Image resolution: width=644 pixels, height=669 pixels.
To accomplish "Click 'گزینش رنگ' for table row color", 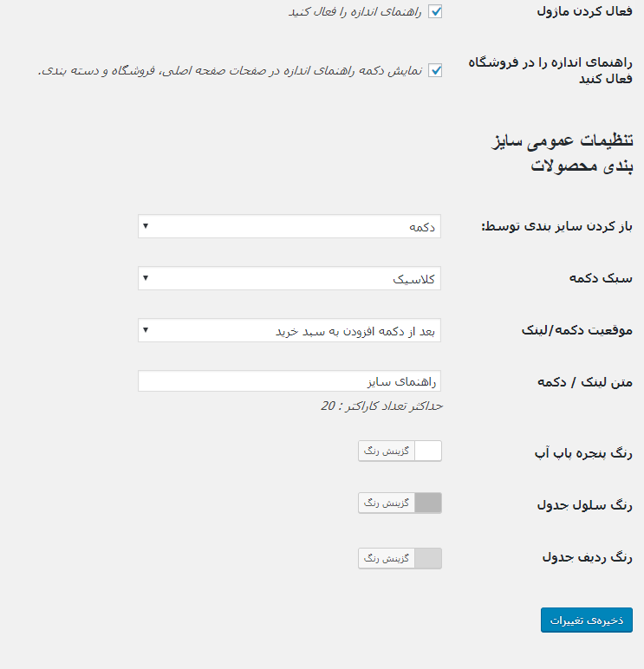I will pyautogui.click(x=387, y=558).
